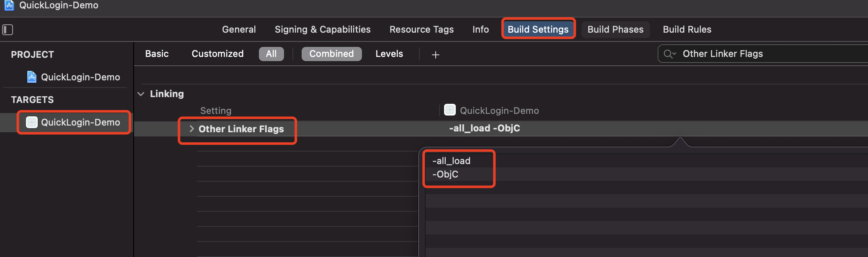This screenshot has height=257, width=868.
Task: Expand the Other Linker Flags row
Action: click(192, 129)
